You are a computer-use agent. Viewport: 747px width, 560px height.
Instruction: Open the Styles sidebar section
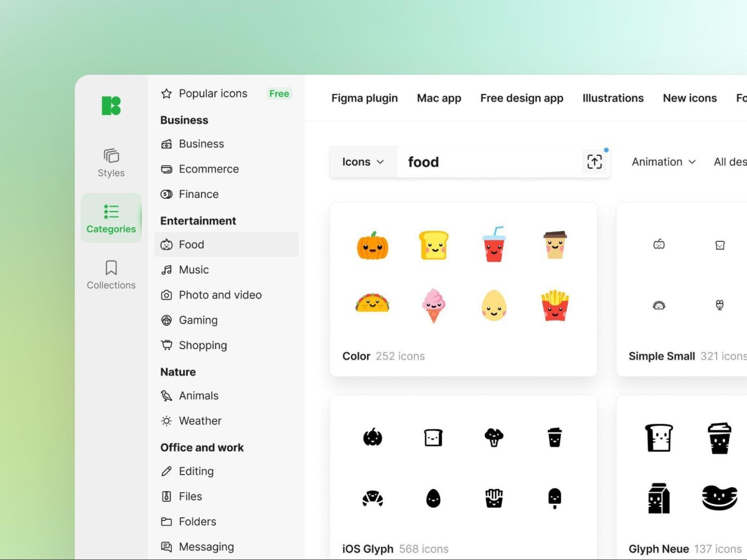(111, 162)
